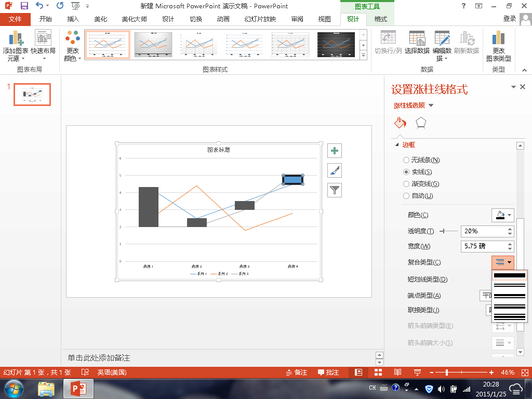Open the 文件 File tab

15,19
